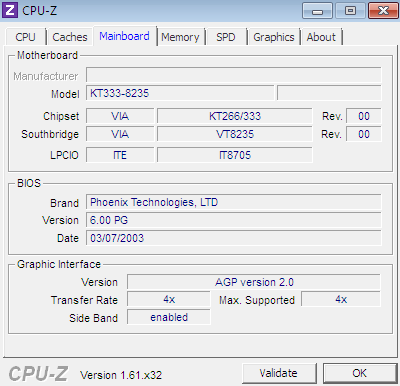
Task: Select the Mainboard tab
Action: coord(124,36)
